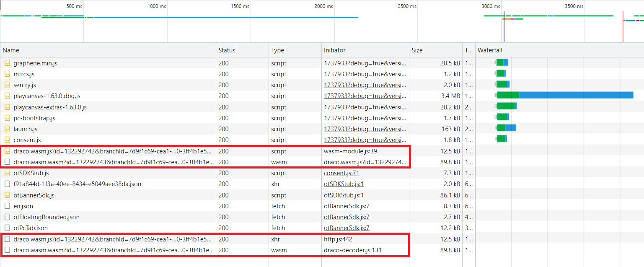Open the 1737933?debug initiator for graphene.min.js
This screenshot has width=644, height=267.
(365, 63)
